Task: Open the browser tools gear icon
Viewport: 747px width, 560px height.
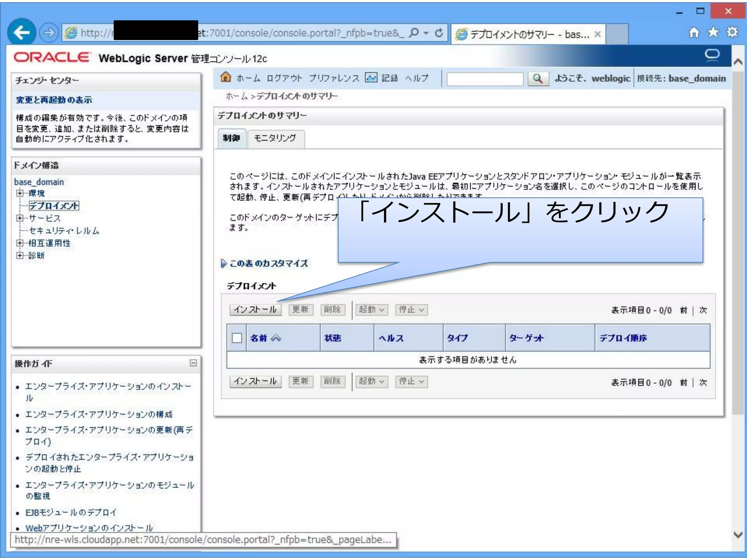Action: (732, 32)
